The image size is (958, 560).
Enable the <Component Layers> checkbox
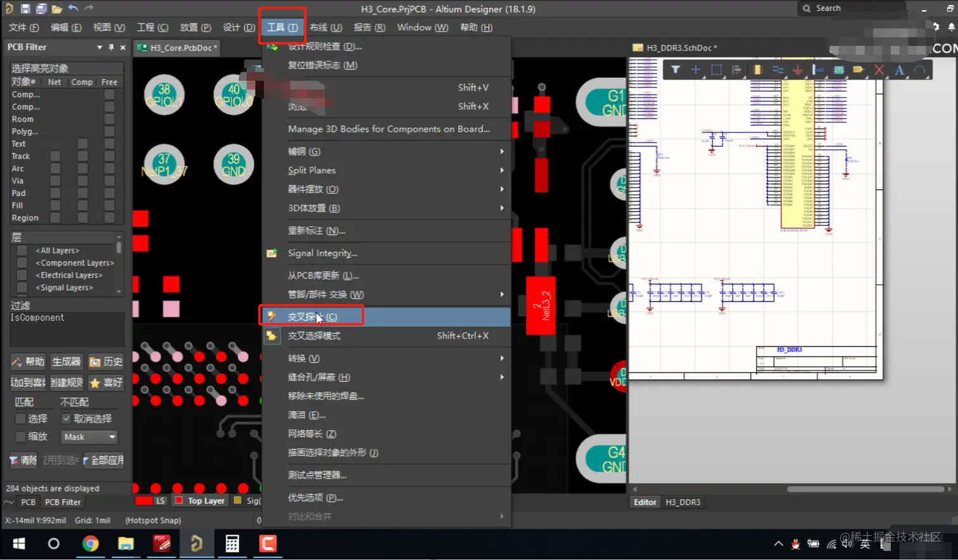(22, 263)
